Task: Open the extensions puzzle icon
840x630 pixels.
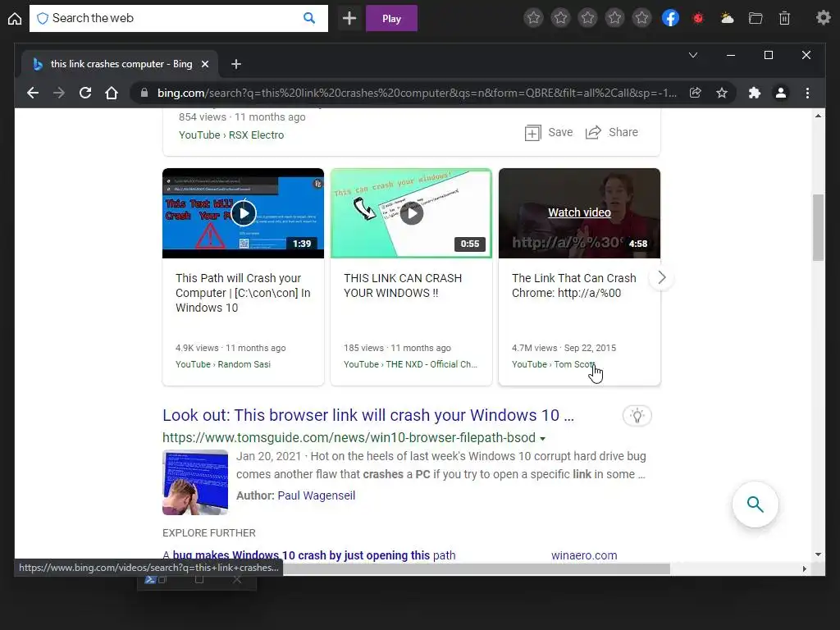Action: point(755,93)
